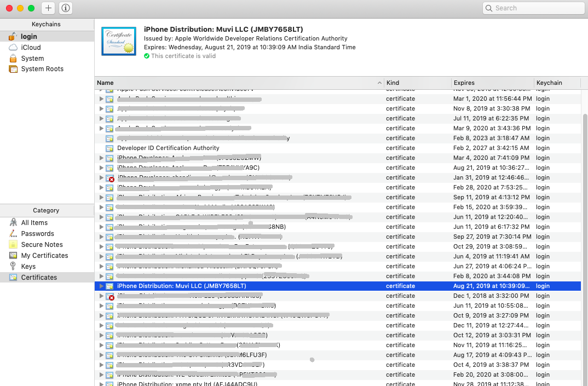Expand the row expiring Jul 11, 2019
588x386 pixels.
pos(101,118)
